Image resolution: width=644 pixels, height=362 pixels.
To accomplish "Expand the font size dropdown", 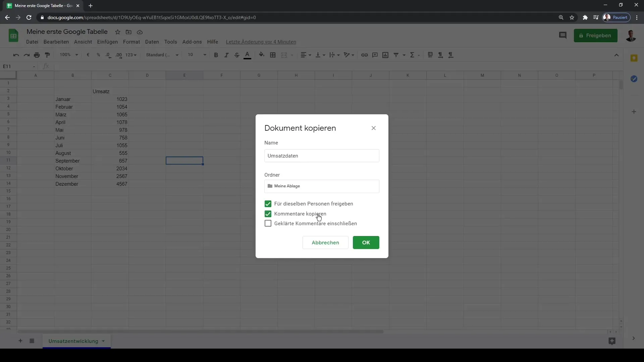I will [204, 55].
